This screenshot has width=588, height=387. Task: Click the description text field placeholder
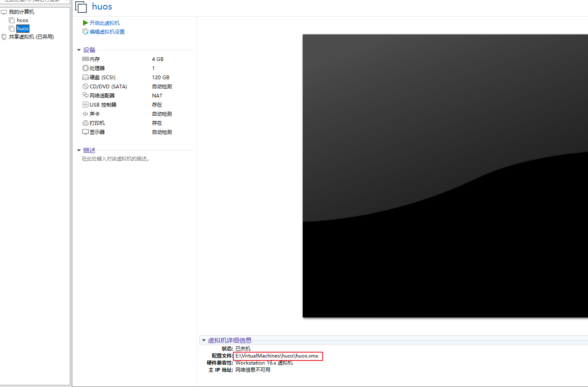(x=115, y=159)
